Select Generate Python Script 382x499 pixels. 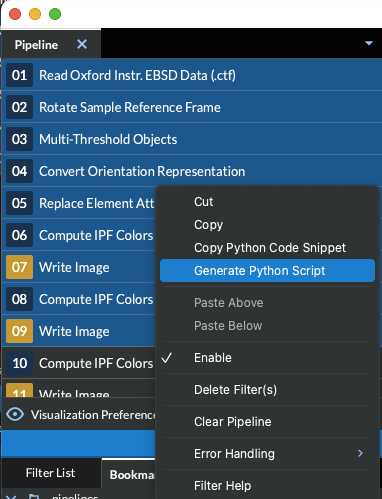[267, 271]
